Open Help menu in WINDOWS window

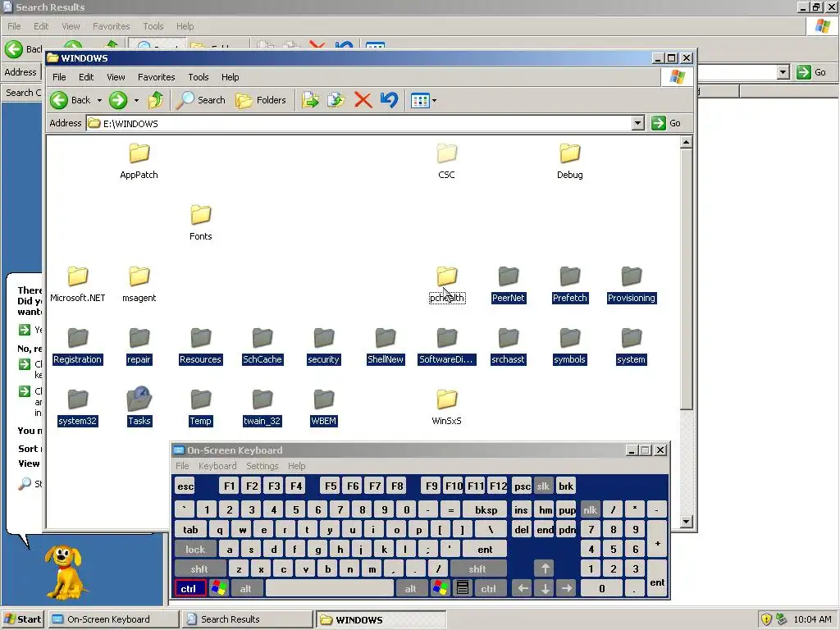click(x=231, y=77)
